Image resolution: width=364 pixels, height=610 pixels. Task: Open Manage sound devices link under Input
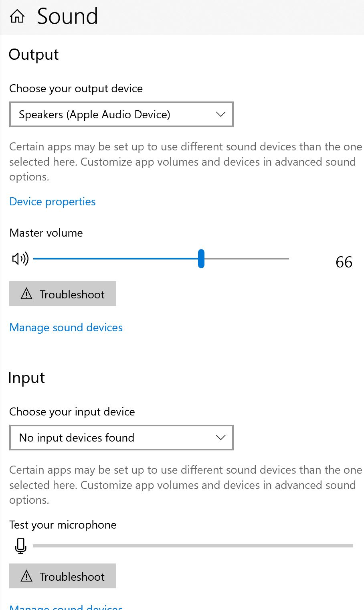[66, 607]
